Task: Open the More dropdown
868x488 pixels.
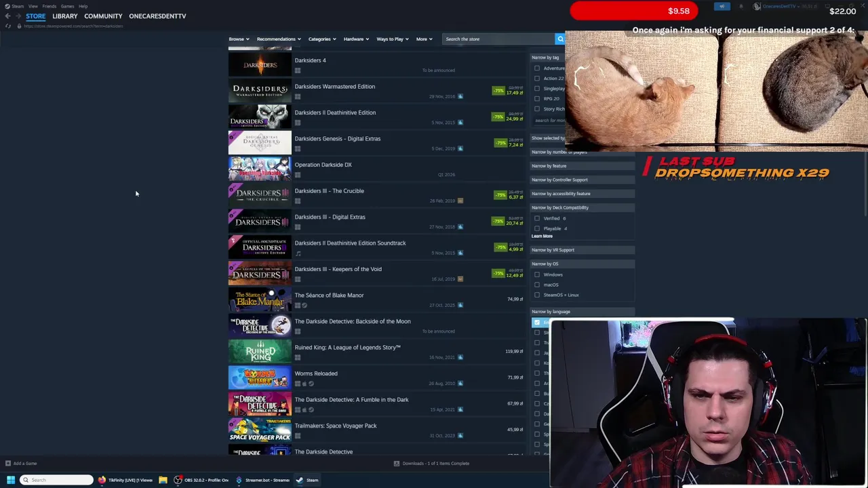Action: click(x=424, y=39)
